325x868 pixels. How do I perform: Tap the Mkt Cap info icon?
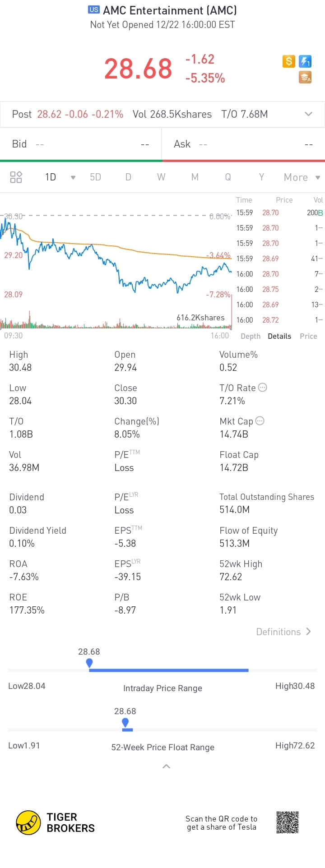(260, 421)
